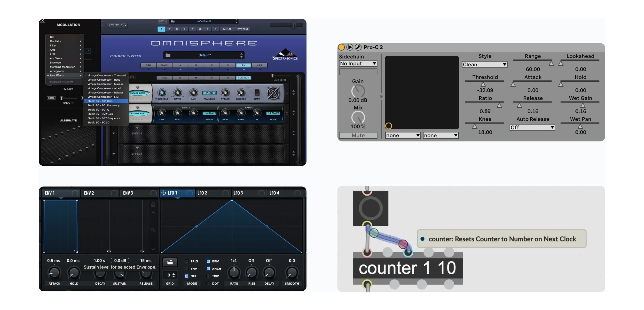Open the Sidechain No Input dropdown
Screen dimensions: 644x310
click(358, 63)
